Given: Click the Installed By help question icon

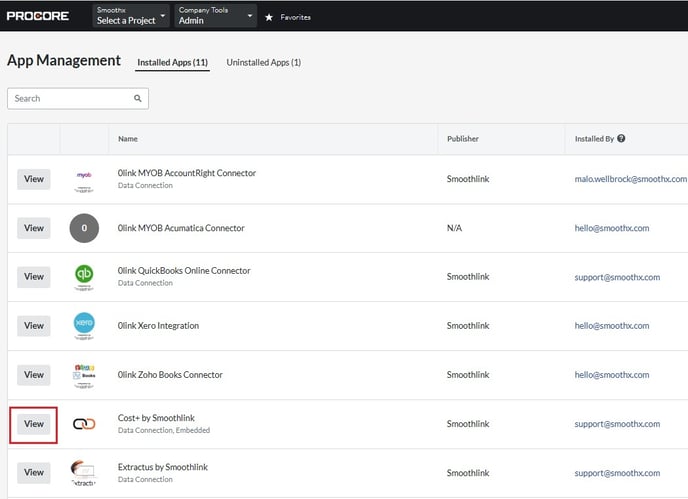Looking at the screenshot, I should (621, 138).
